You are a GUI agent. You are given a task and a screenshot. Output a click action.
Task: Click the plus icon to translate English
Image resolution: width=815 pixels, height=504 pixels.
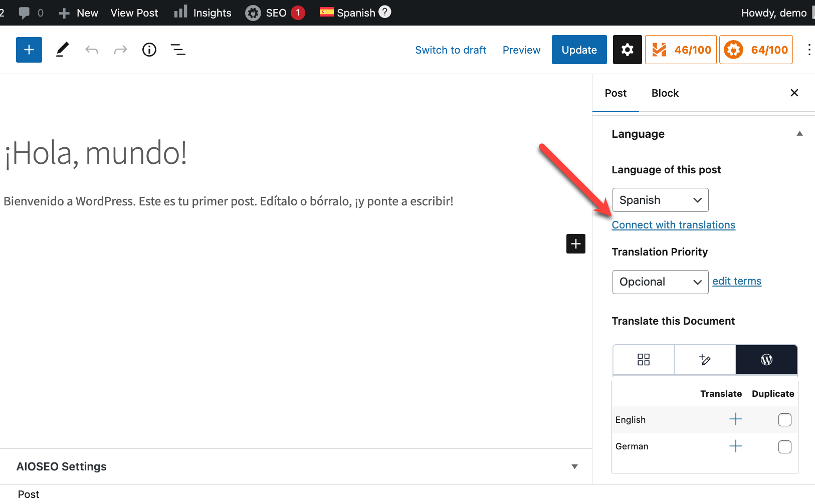point(735,419)
